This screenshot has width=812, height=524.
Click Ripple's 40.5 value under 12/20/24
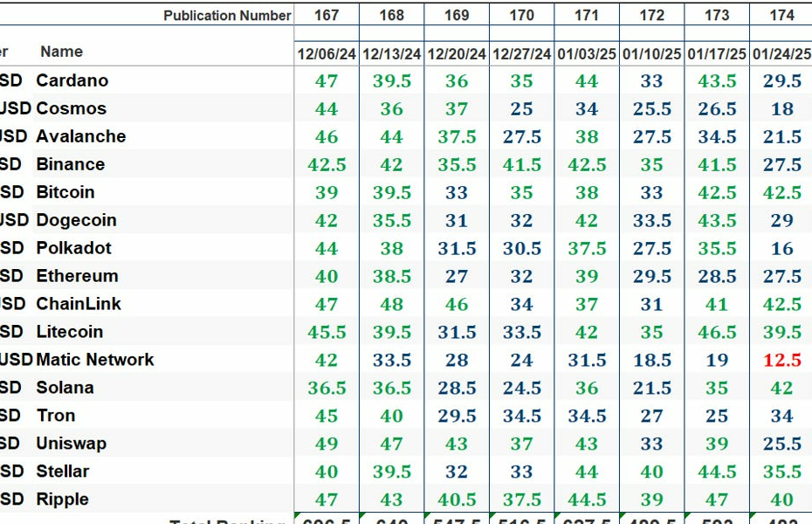(457, 500)
